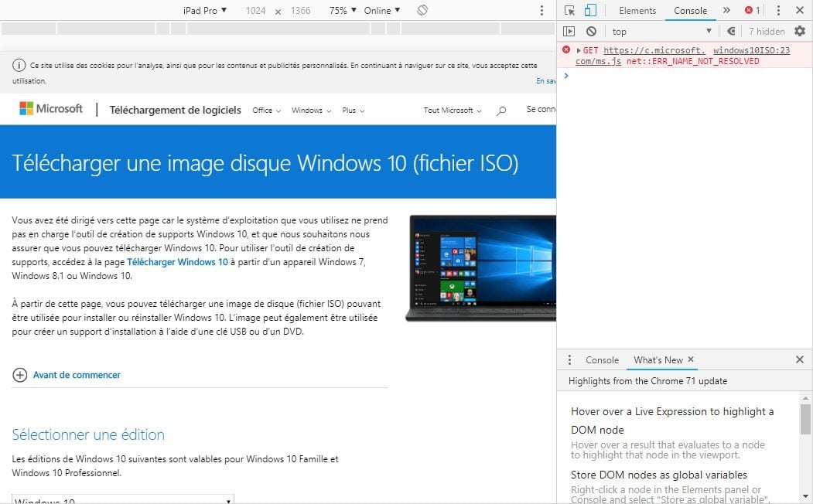Open the Online network throttling dropdown
Screen dimensions: 813x504
point(382,10)
